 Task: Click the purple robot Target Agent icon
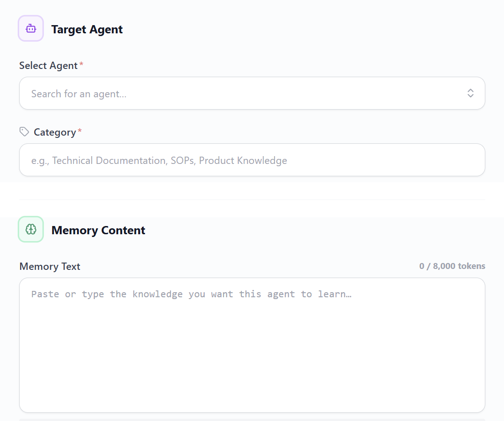pos(31,28)
